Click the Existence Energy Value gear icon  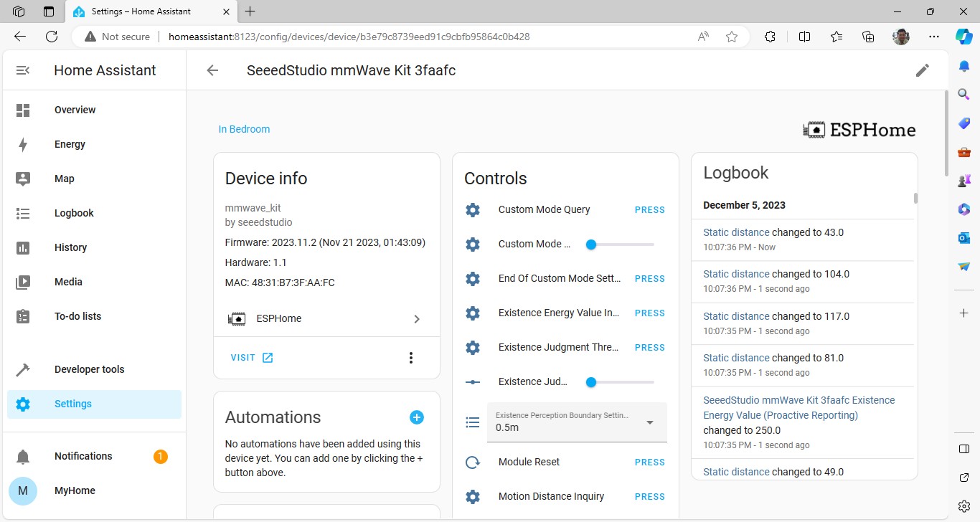click(473, 313)
